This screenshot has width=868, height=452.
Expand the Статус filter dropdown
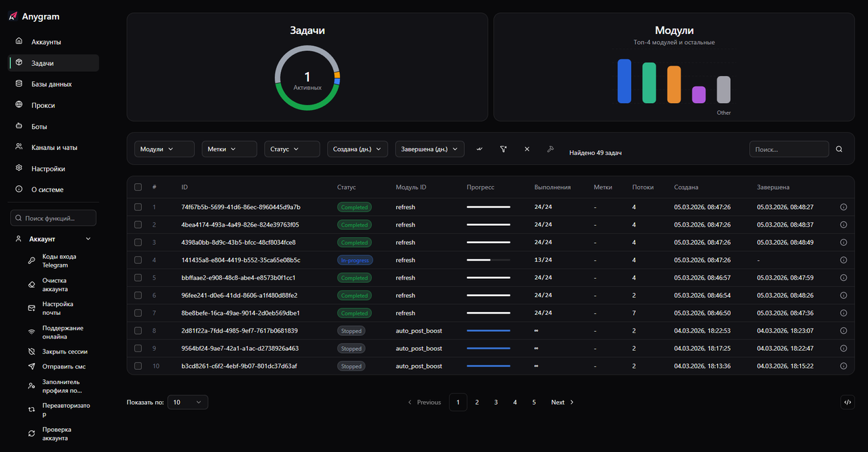[x=292, y=149]
